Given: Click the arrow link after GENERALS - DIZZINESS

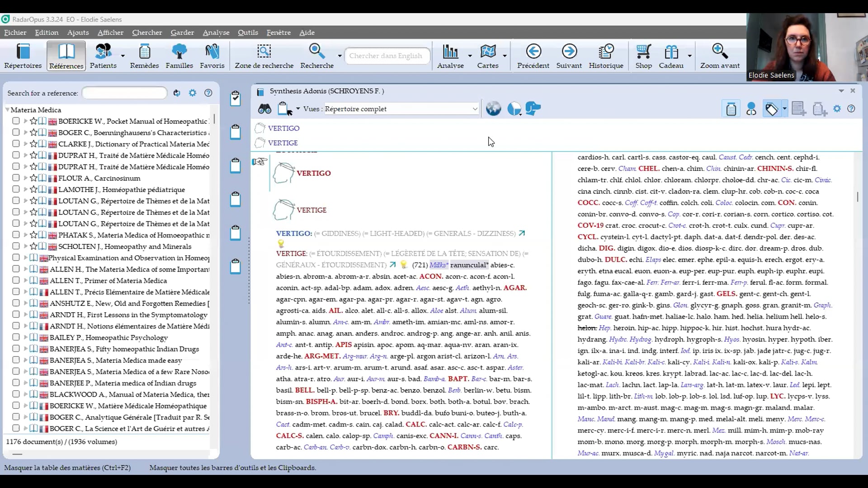Looking at the screenshot, I should point(522,233).
